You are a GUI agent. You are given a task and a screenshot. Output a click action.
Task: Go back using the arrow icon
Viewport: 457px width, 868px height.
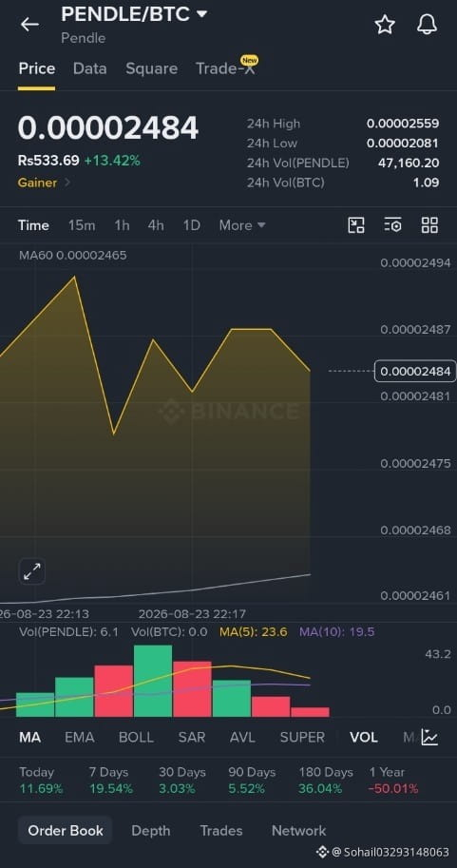29,25
